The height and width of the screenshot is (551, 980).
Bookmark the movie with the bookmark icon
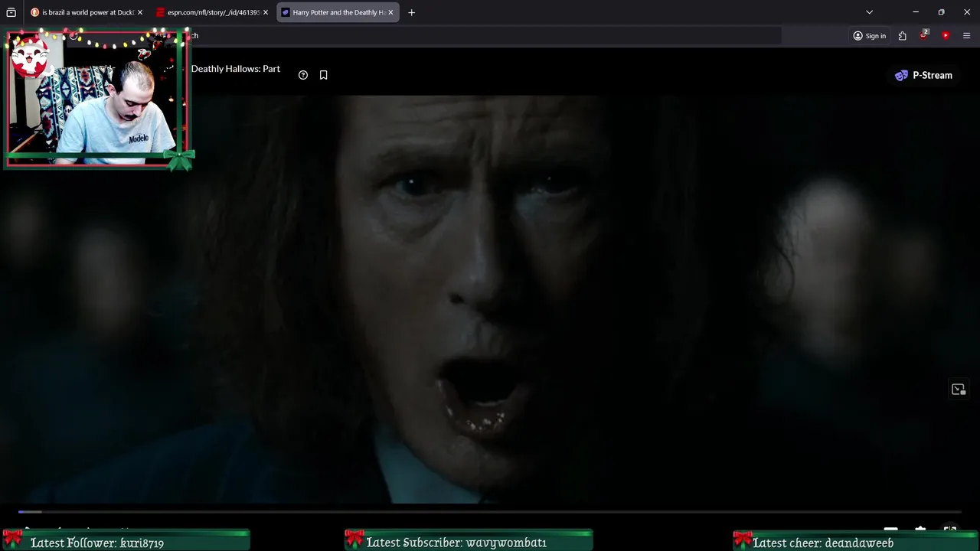(323, 75)
